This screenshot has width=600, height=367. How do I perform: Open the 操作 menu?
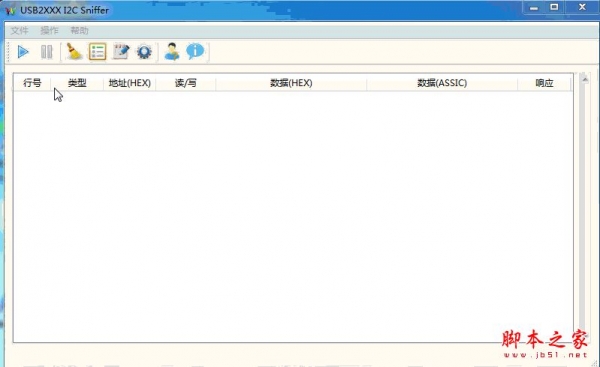click(49, 31)
